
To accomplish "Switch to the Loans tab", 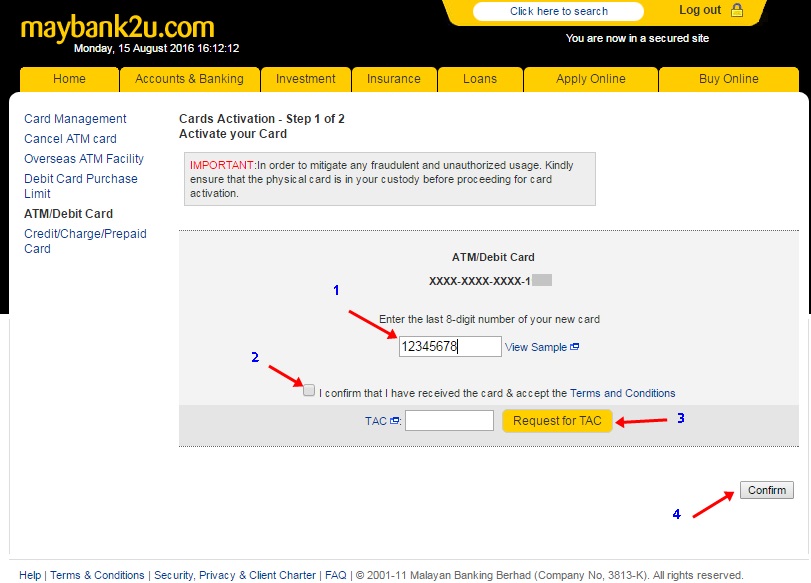I will coord(480,79).
